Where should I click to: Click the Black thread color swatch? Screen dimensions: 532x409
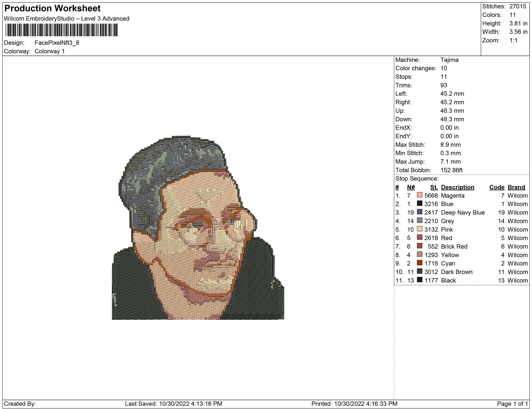[x=419, y=280]
